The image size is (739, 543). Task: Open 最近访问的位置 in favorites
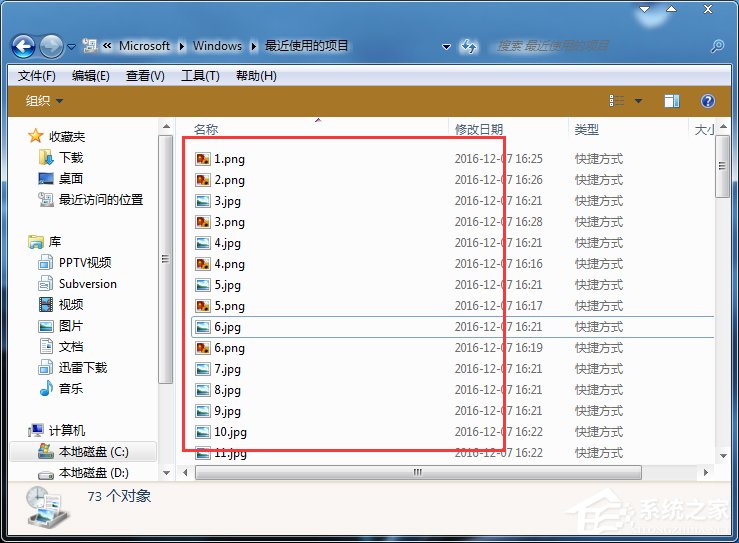pyautogui.click(x=90, y=200)
